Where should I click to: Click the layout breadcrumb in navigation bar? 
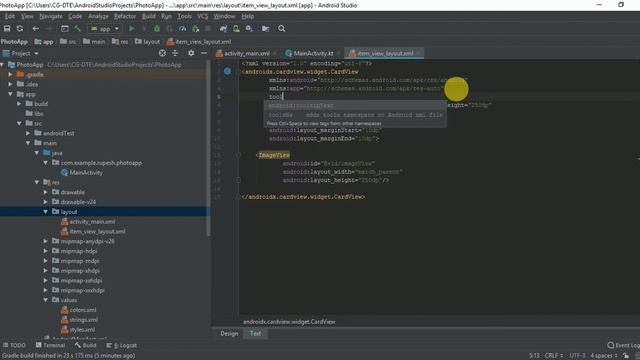click(x=147, y=42)
